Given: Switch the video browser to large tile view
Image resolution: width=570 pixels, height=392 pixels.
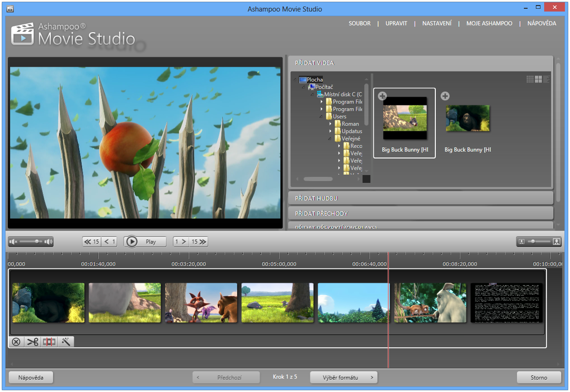Looking at the screenshot, I should [x=538, y=79].
